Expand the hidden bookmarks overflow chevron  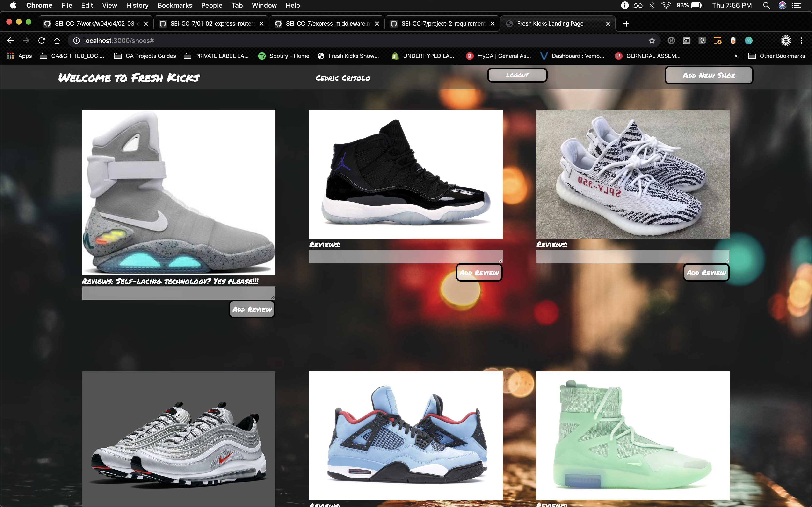pos(736,56)
